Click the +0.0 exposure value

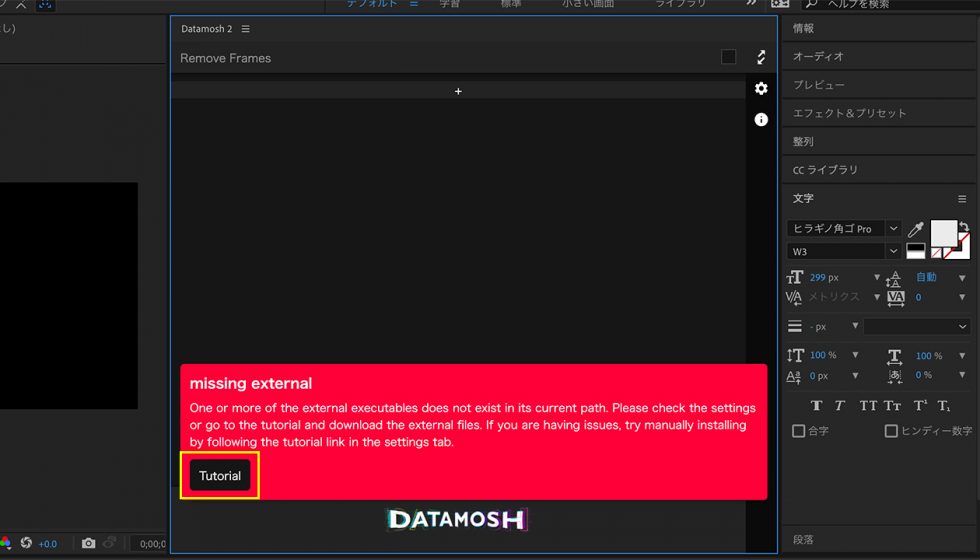(48, 544)
